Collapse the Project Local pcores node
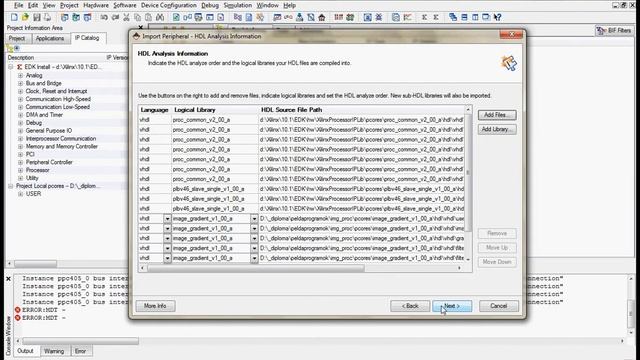 [x=11, y=186]
